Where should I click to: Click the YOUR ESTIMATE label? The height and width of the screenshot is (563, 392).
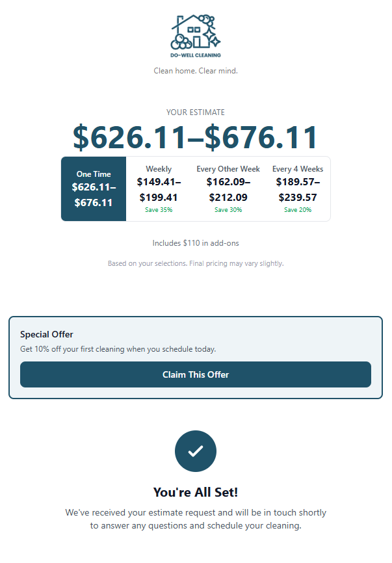click(196, 112)
